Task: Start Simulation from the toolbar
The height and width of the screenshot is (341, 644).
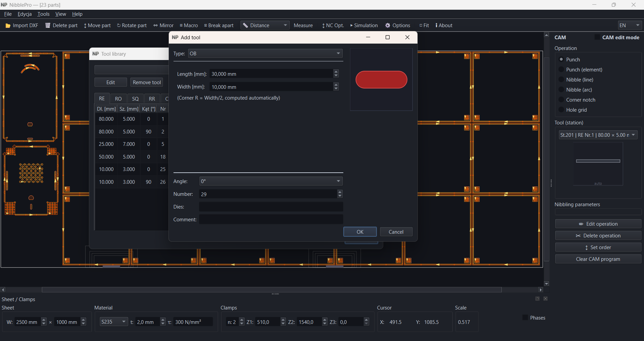Action: point(364,25)
